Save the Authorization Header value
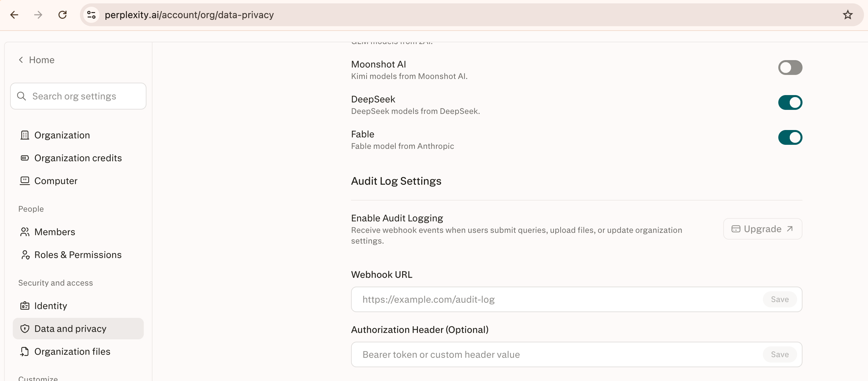This screenshot has height=381, width=868. tap(780, 355)
